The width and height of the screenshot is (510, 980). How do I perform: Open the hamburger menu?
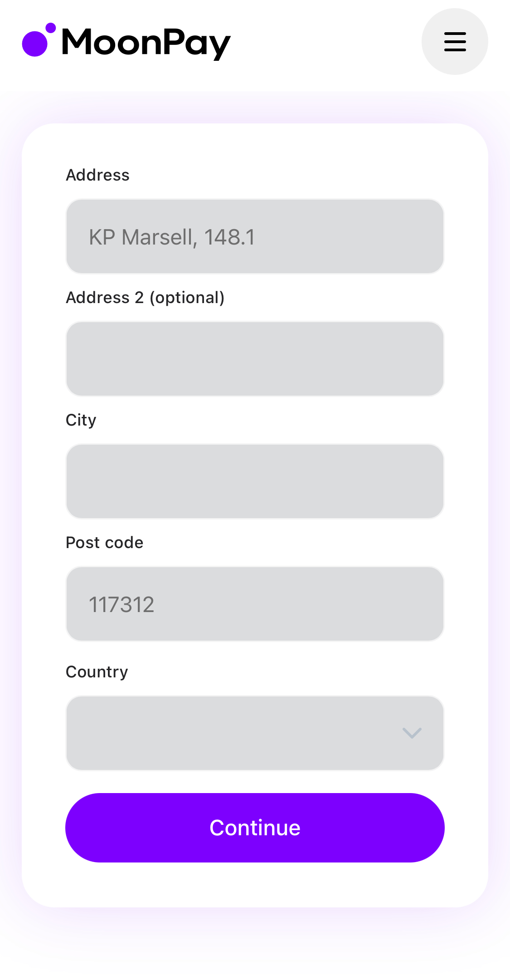(455, 42)
